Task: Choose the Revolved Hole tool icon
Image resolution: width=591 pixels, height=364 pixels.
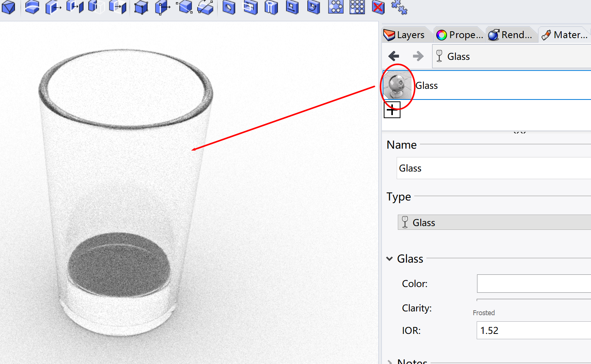Action: click(271, 7)
